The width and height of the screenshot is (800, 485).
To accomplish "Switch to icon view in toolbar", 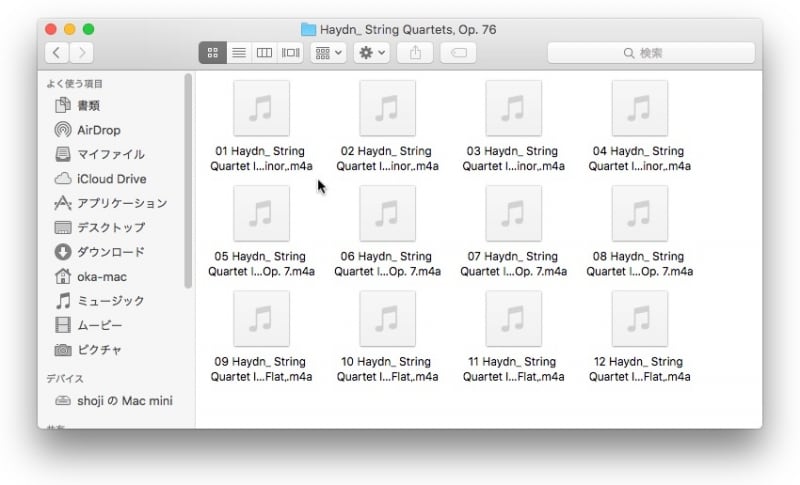I will pos(212,52).
